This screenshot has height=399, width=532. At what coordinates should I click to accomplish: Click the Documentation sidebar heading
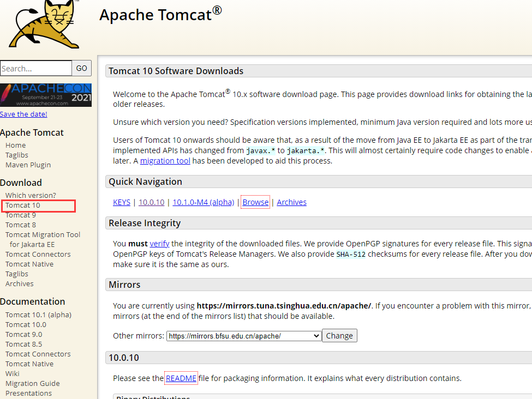[33, 302]
